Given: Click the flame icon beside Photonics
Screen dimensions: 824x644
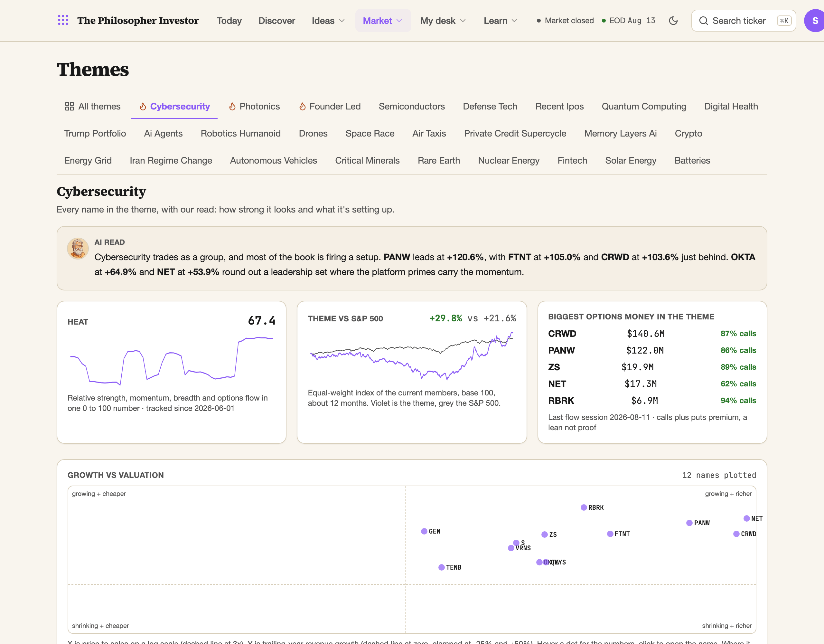Looking at the screenshot, I should pos(232,107).
